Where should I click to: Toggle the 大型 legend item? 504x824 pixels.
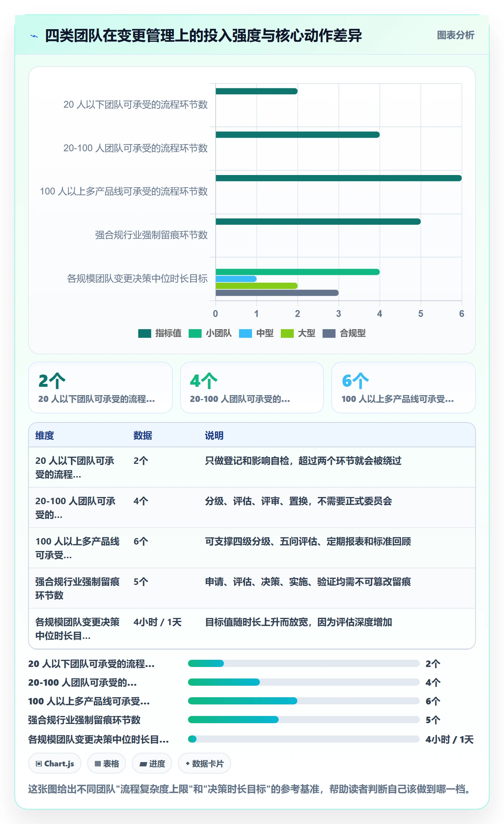298,333
